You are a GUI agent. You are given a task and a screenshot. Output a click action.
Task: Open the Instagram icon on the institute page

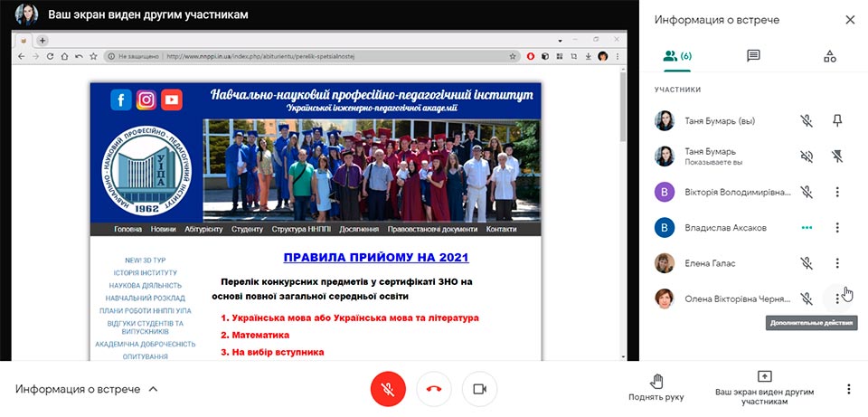tap(146, 100)
